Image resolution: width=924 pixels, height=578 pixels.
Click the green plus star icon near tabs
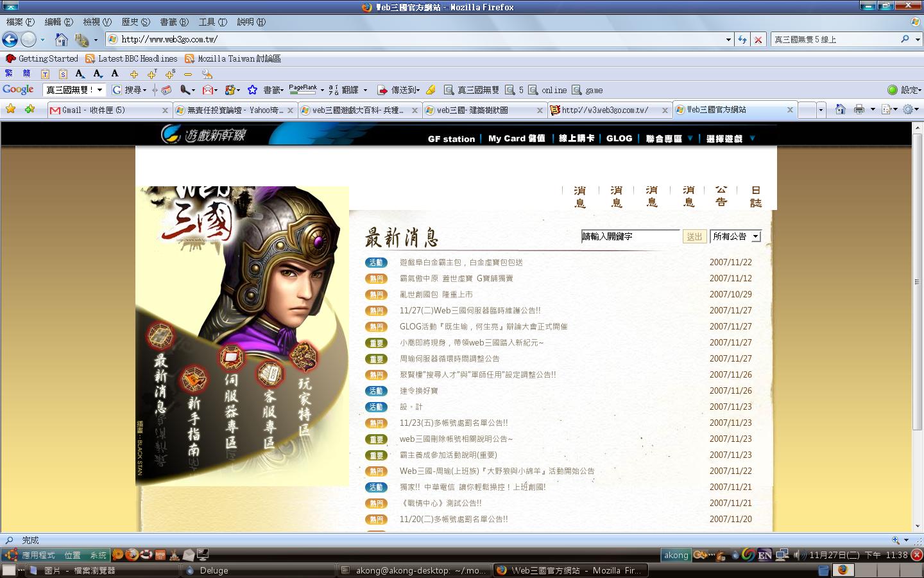pos(30,109)
